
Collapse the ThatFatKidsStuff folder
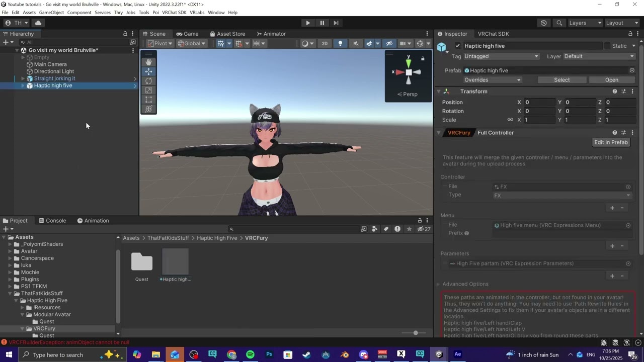10,293
